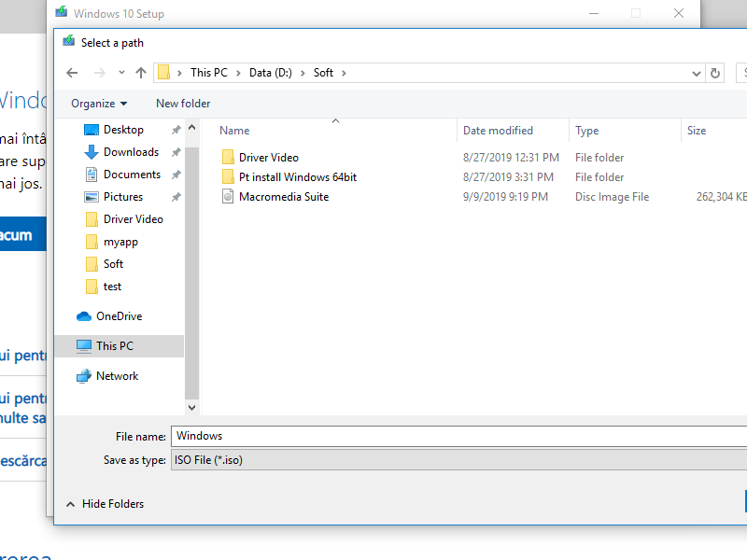Go up one folder level
The height and width of the screenshot is (560, 747).
pos(141,72)
